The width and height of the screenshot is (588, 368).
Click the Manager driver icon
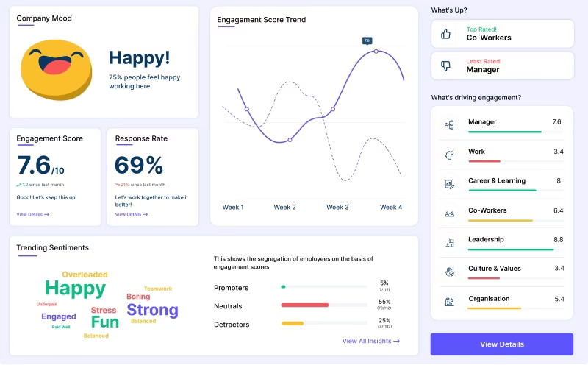(x=449, y=124)
